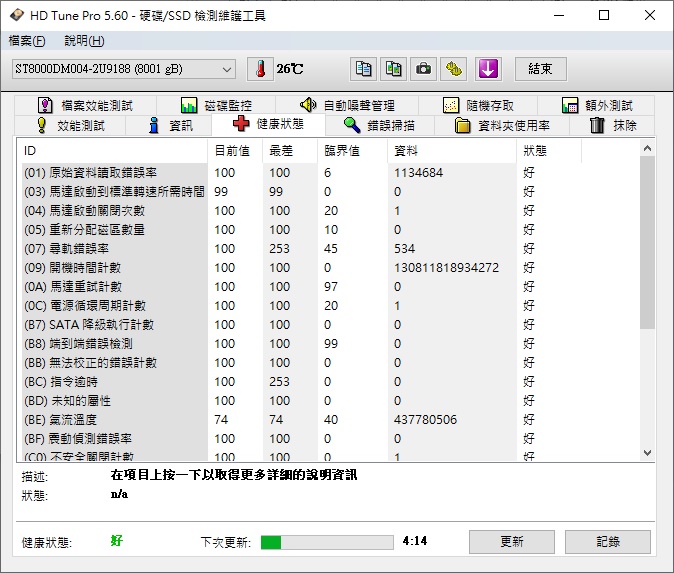Select row (BB) 無法校正的錯誤計數

click(x=329, y=363)
